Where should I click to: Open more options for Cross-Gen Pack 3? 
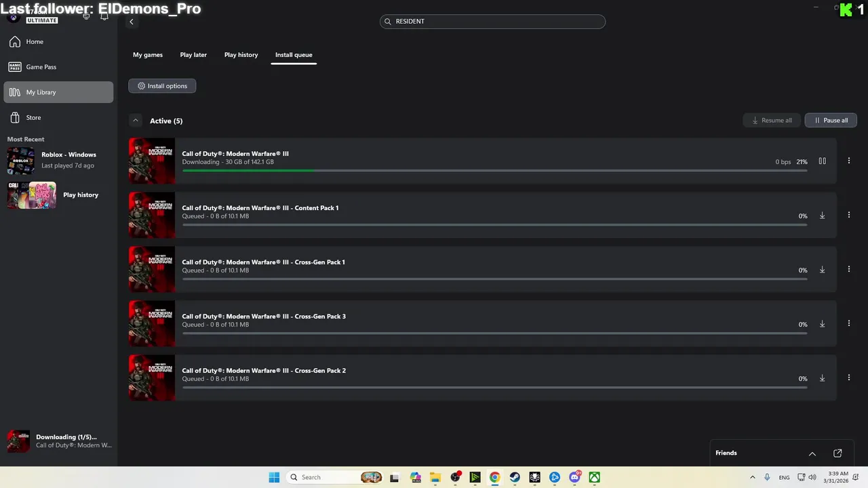(848, 323)
